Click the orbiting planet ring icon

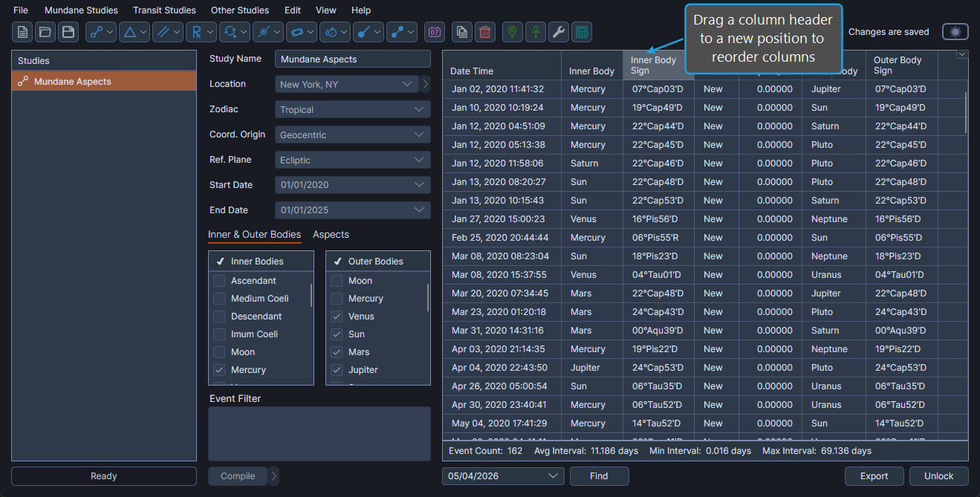coord(296,32)
